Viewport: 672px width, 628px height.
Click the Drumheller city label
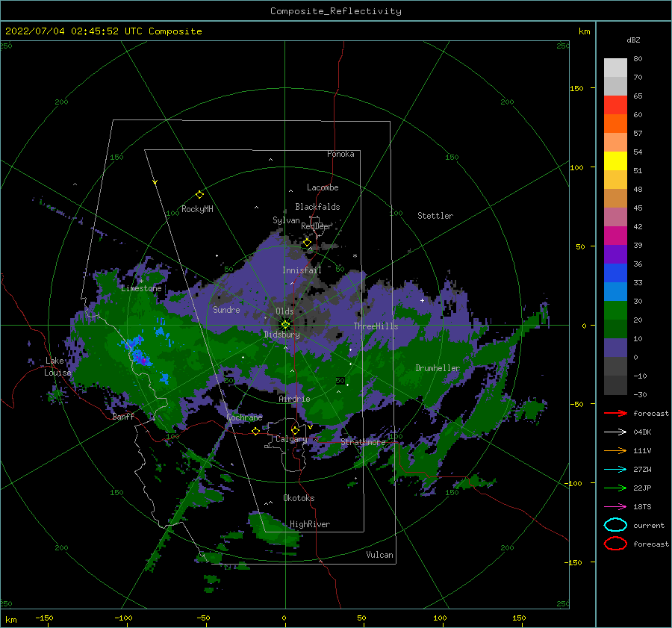tap(438, 368)
